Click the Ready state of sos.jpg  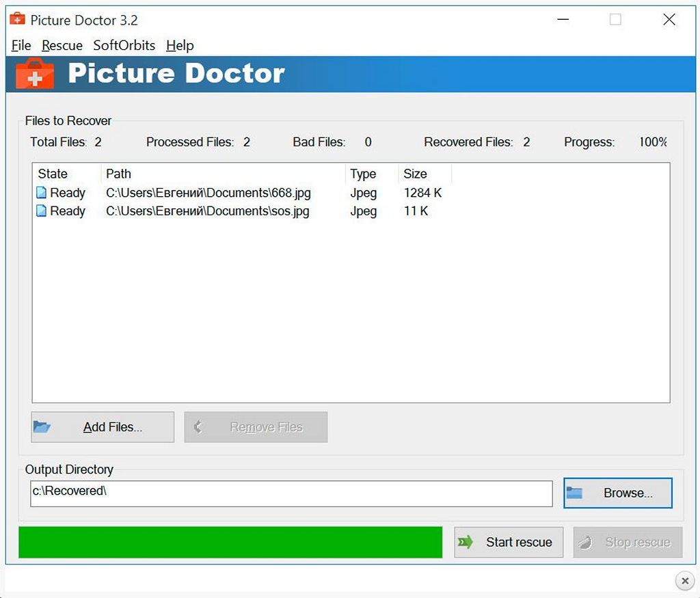[68, 210]
